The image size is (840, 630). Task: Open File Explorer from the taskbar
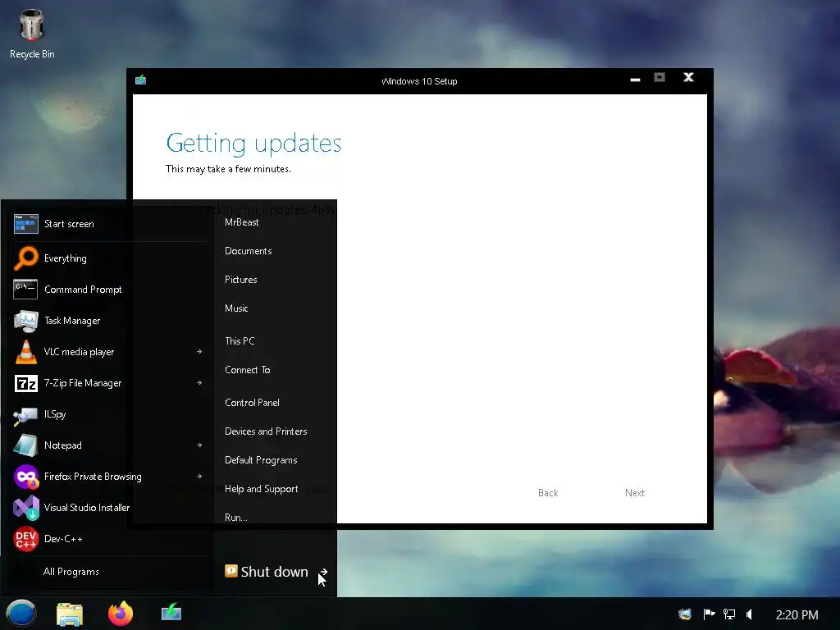point(70,614)
